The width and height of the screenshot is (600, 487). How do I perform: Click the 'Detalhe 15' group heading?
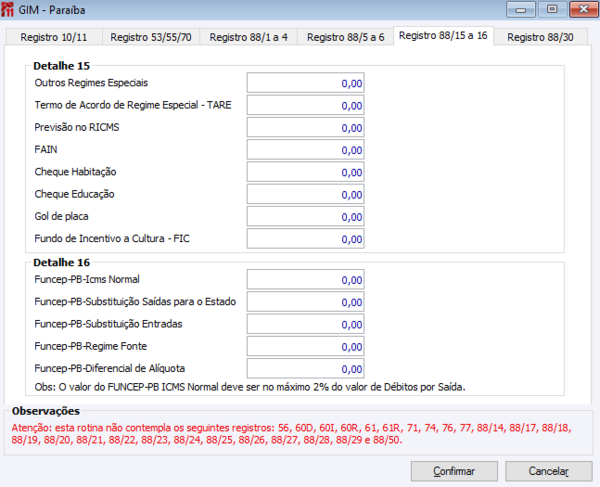pyautogui.click(x=61, y=66)
